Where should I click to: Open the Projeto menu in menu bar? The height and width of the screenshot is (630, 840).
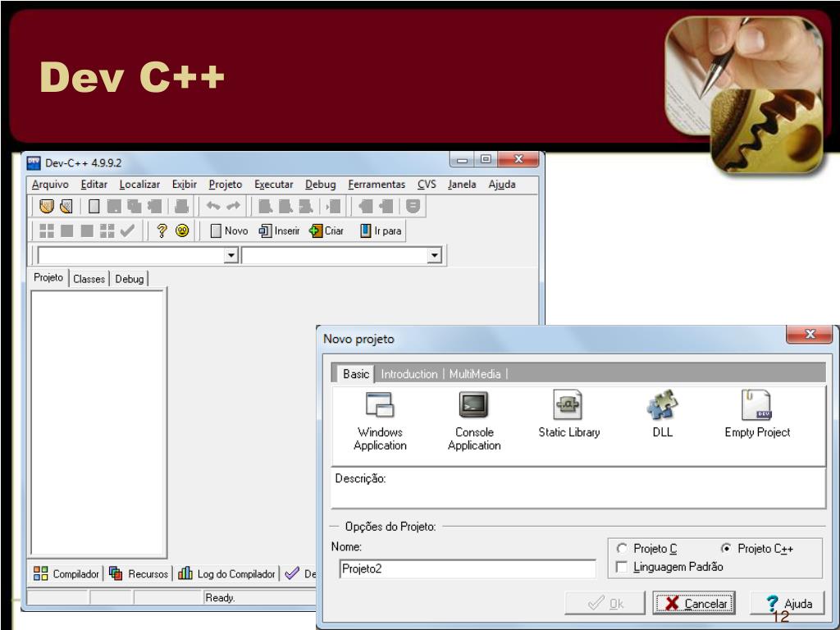225,185
